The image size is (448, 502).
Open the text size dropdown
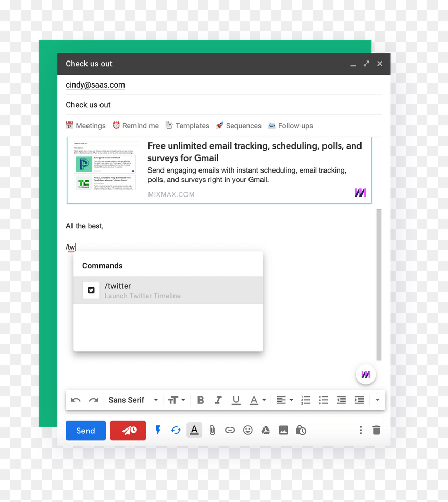point(177,400)
